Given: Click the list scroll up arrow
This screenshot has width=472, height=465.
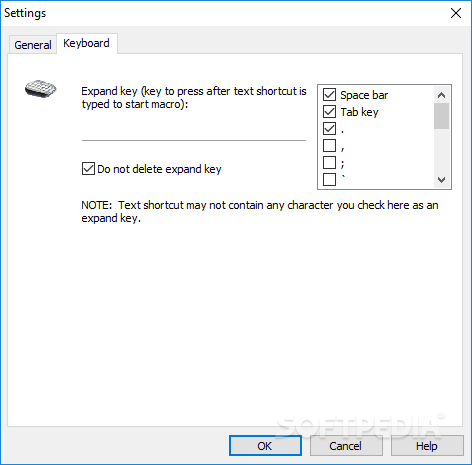Looking at the screenshot, I should click(x=441, y=95).
